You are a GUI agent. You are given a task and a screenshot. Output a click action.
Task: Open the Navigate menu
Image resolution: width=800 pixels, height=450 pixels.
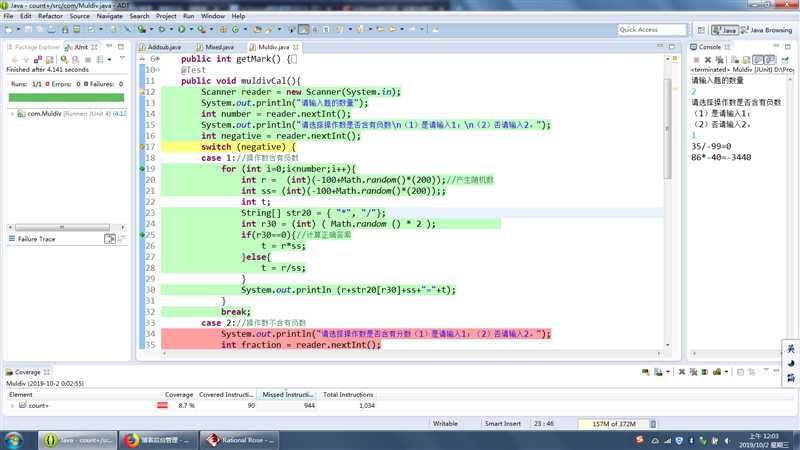[x=110, y=16]
